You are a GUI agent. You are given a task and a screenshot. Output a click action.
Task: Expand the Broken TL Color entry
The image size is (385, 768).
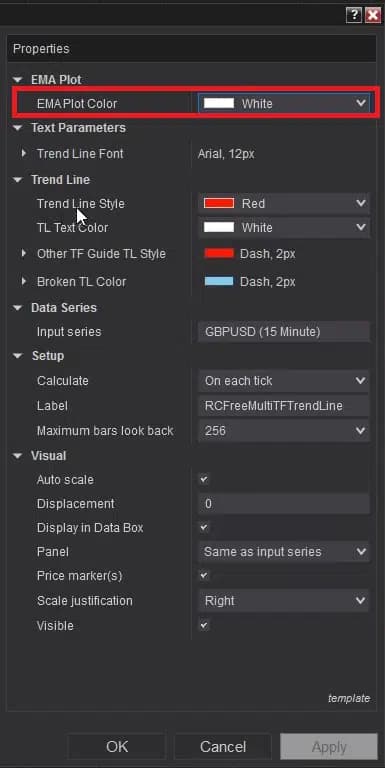point(24,282)
